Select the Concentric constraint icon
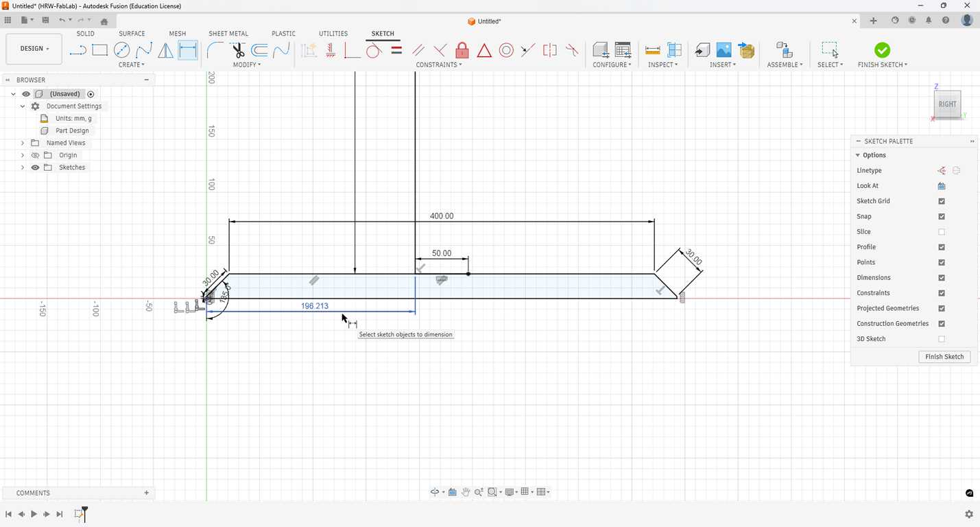The image size is (980, 527). pyautogui.click(x=506, y=50)
